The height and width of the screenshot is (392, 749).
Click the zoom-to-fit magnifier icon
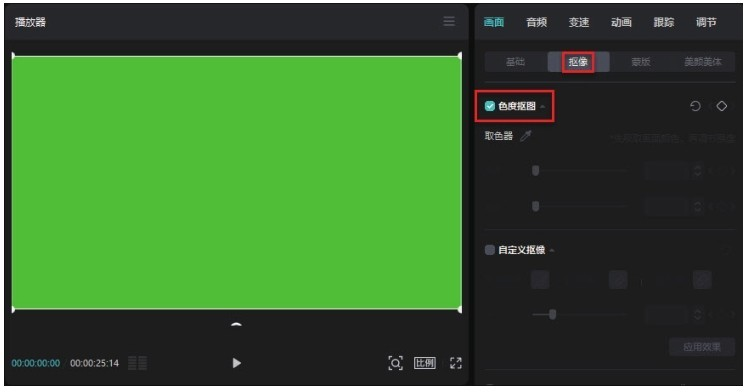[x=395, y=363]
